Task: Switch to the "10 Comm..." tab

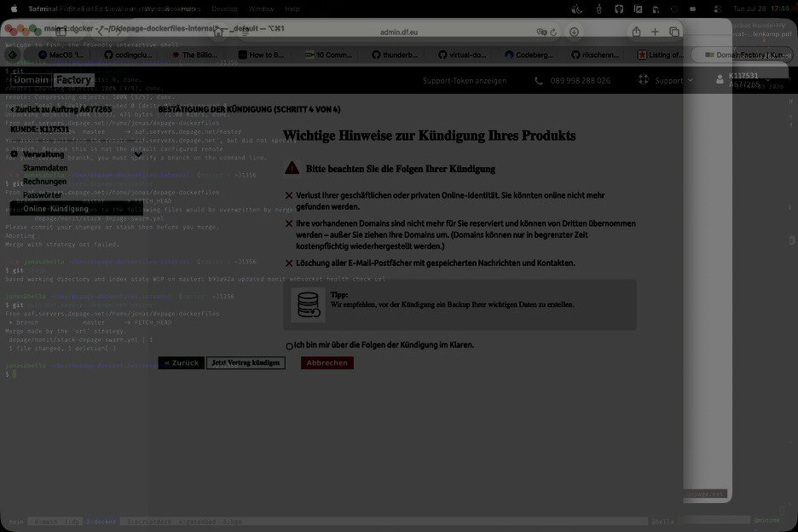Action: 328,55
